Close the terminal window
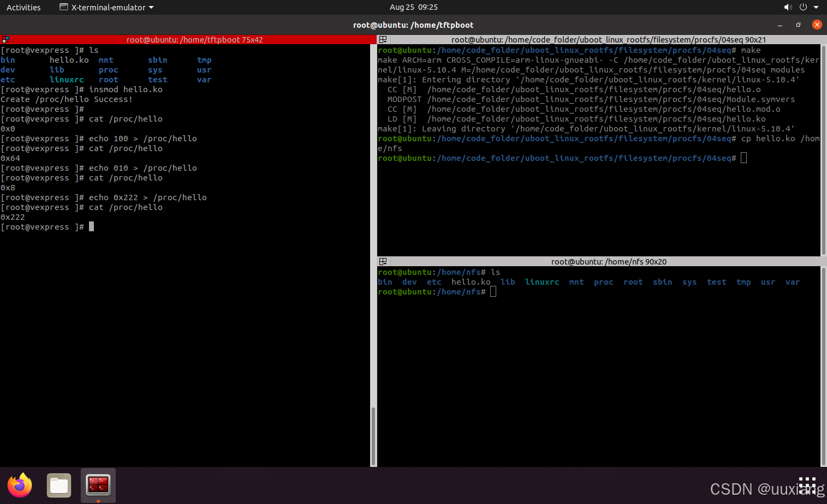 (x=817, y=25)
